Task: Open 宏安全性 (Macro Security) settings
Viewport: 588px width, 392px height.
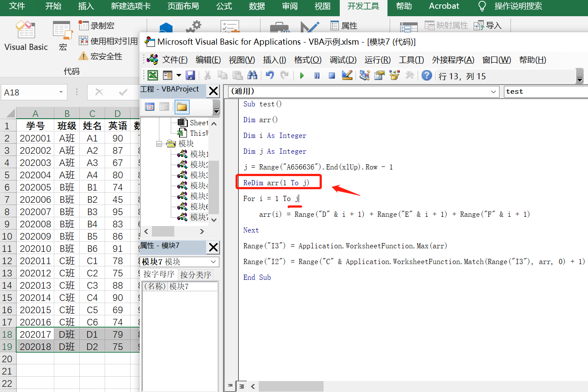Action: click(100, 56)
